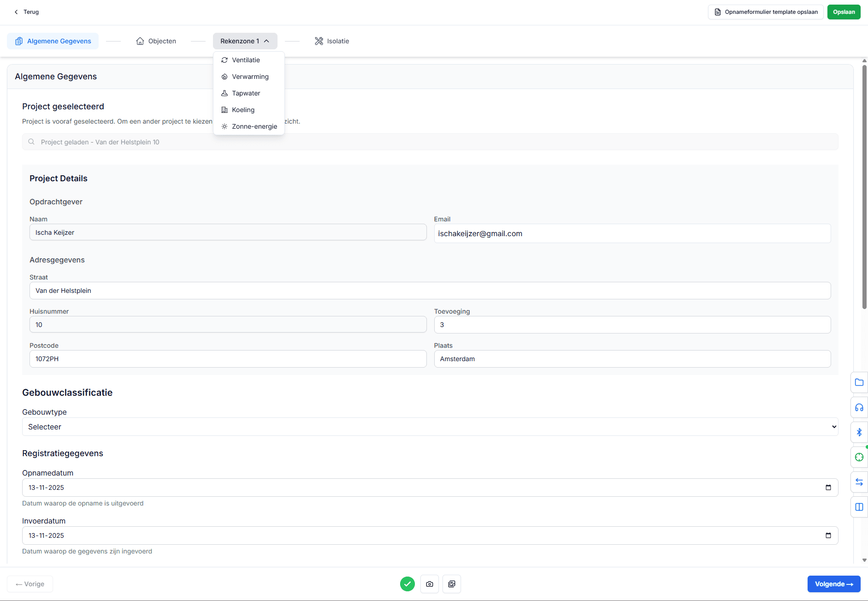Collapse the Rekenzone 1 dropdown menu
This screenshot has width=868, height=601.
pyautogui.click(x=245, y=41)
